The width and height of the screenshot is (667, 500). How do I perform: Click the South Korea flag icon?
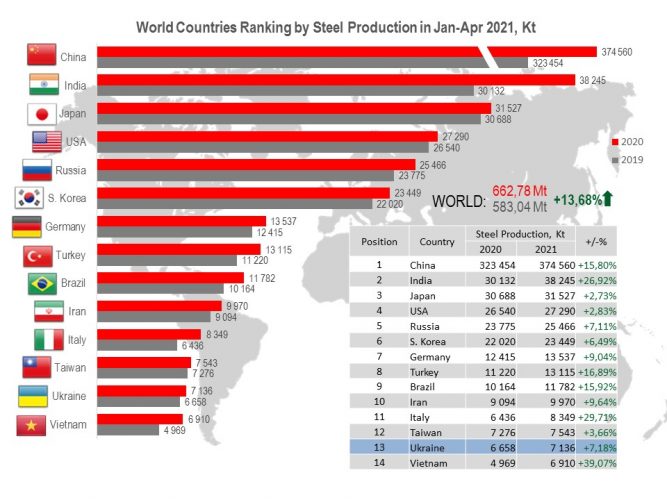(29, 198)
